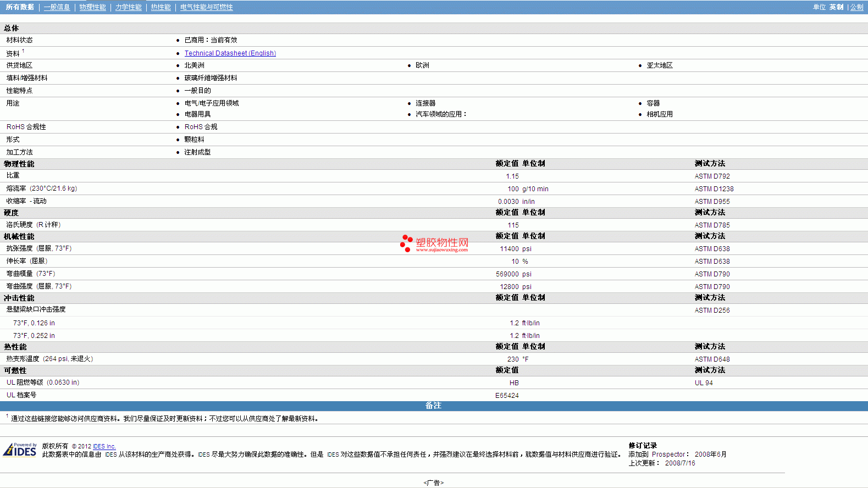Image resolution: width=868 pixels, height=488 pixels.
Task: Go to the 物理性能 tab
Action: click(x=92, y=7)
